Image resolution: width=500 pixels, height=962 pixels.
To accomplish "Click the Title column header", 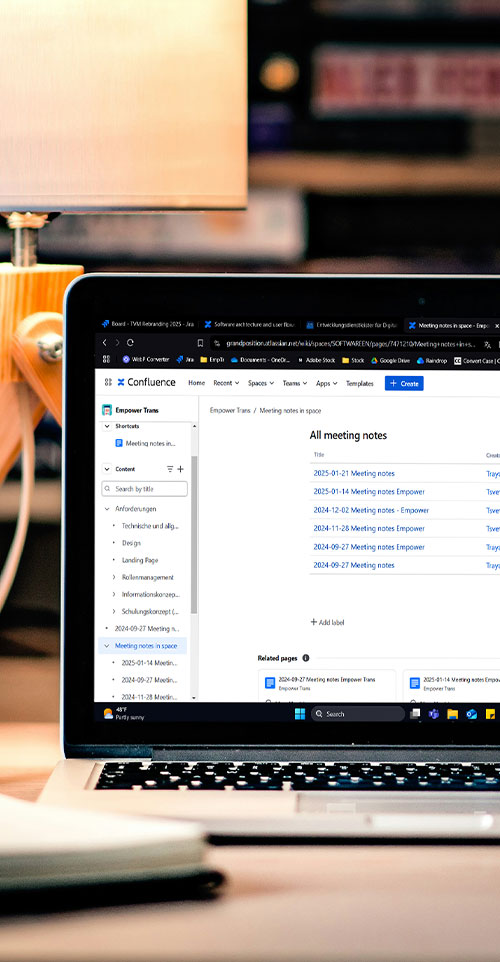I will (x=318, y=455).
